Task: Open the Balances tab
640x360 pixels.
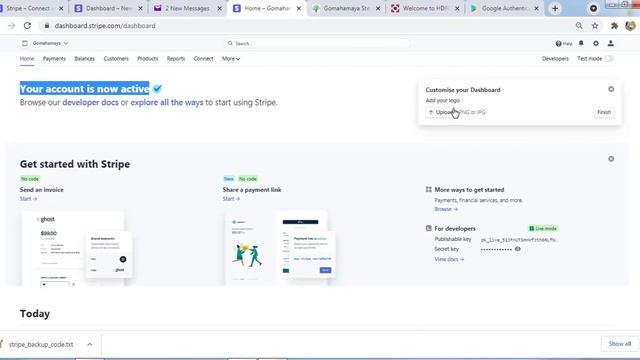Action: [x=84, y=59]
